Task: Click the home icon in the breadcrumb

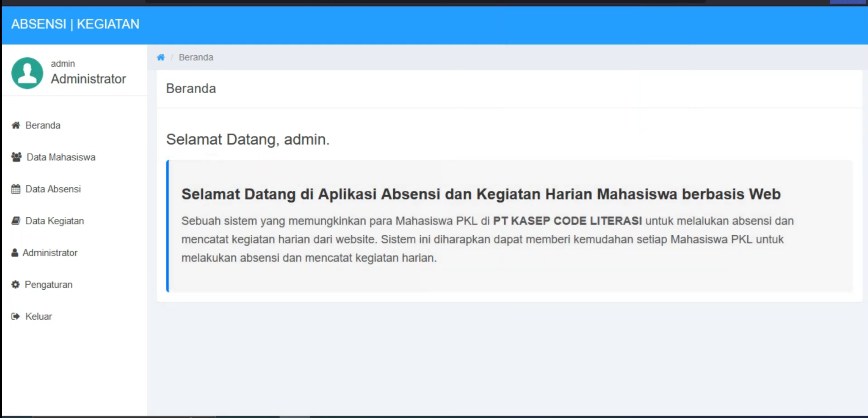Action: pyautogui.click(x=161, y=57)
